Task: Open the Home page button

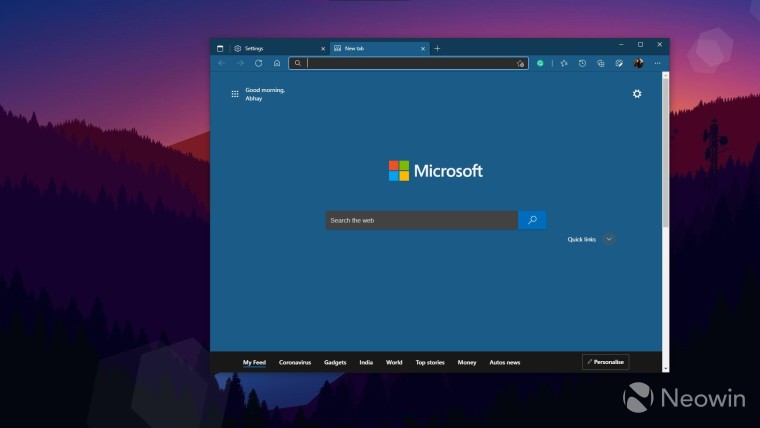Action: coord(277,63)
